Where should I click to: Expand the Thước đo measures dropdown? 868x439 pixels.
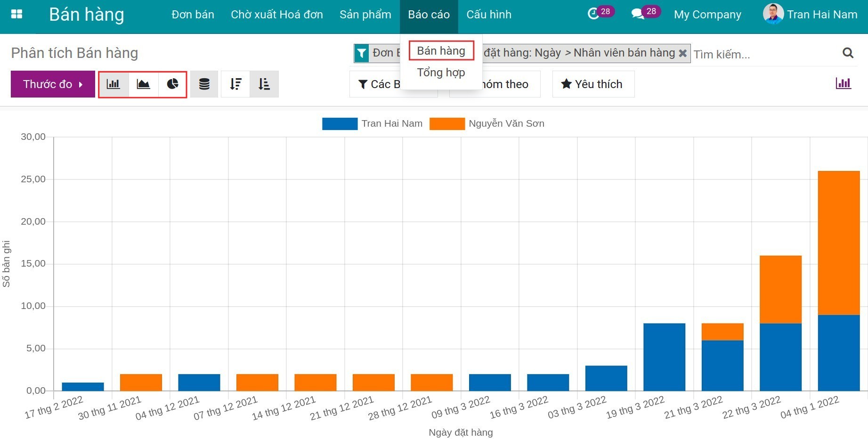click(x=53, y=84)
